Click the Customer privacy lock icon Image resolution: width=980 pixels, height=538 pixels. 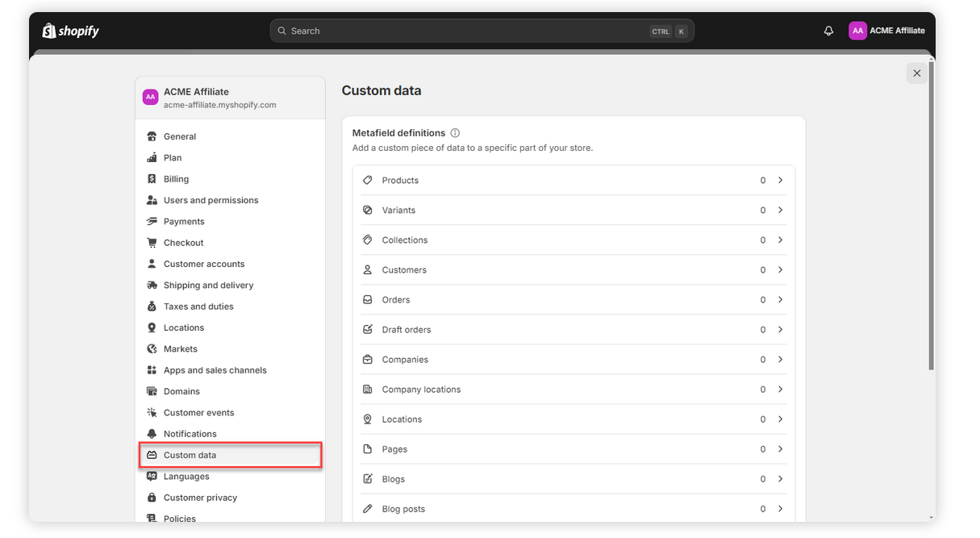[152, 498]
